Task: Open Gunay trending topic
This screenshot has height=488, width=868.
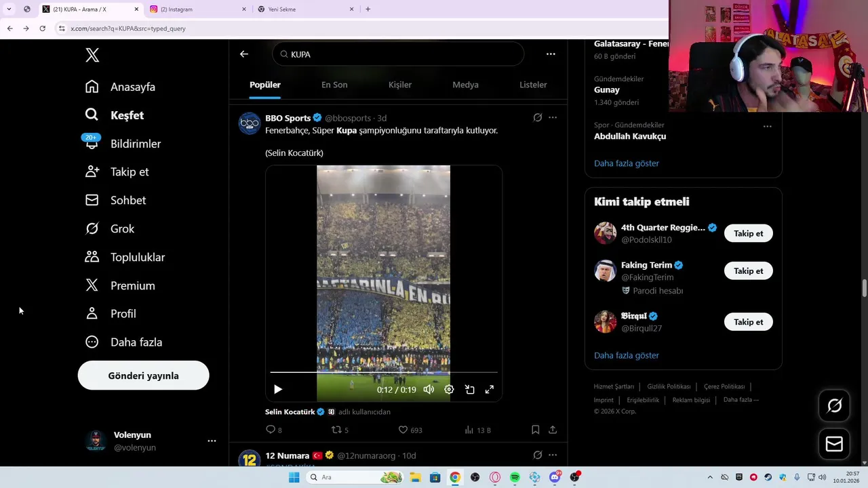Action: click(x=607, y=89)
